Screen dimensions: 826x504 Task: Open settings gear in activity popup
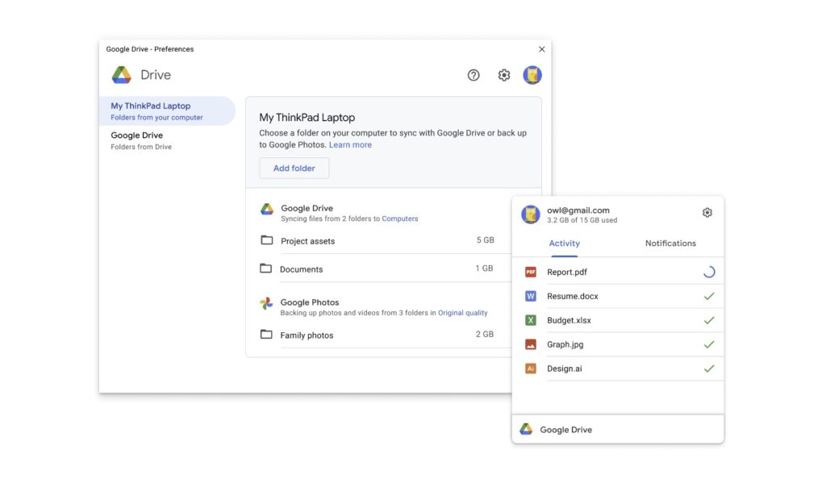pyautogui.click(x=707, y=213)
